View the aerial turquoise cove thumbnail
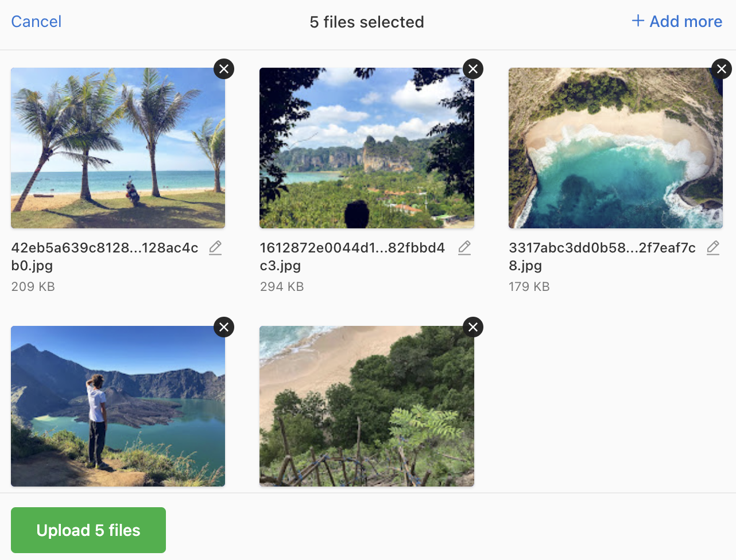The width and height of the screenshot is (736, 560). pos(615,147)
